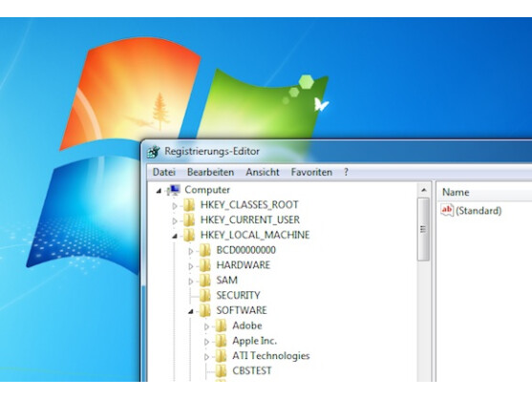Image resolution: width=532 pixels, height=399 pixels.
Task: Select the SOFTWARE label
Action: pos(242,310)
